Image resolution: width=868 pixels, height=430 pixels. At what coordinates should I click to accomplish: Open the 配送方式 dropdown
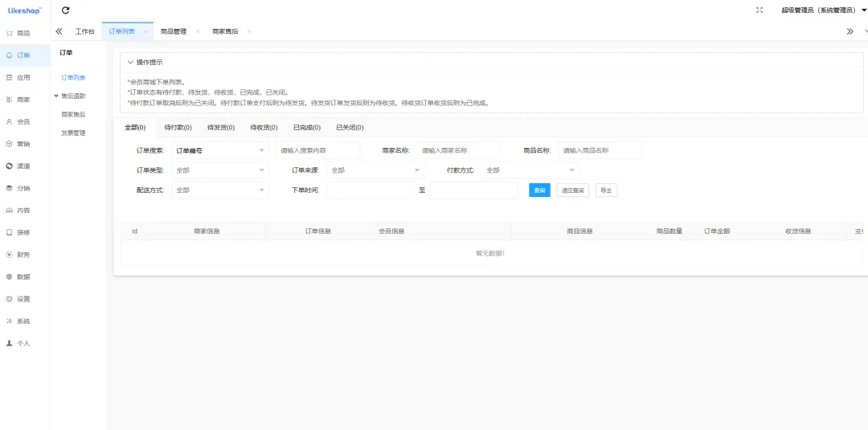point(220,190)
